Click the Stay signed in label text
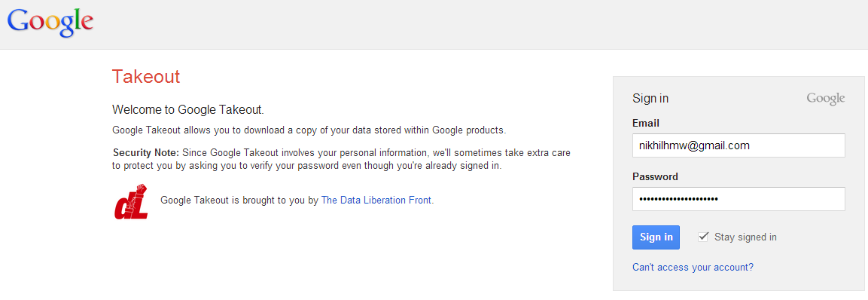Image resolution: width=868 pixels, height=300 pixels. pyautogui.click(x=745, y=237)
